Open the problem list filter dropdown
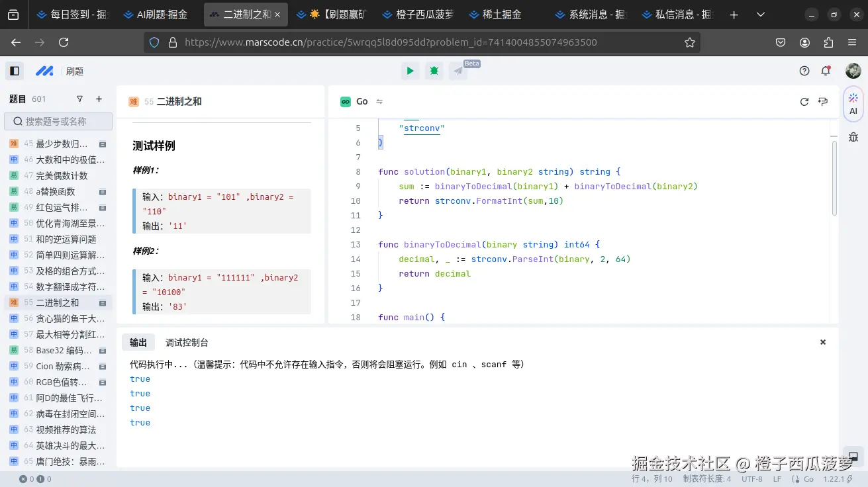Viewport: 868px width, 487px height. point(79,99)
